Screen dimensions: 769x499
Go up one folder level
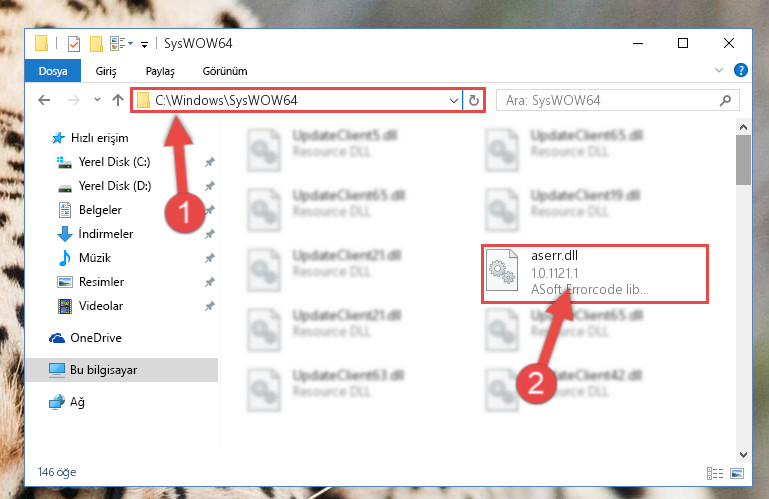click(118, 101)
